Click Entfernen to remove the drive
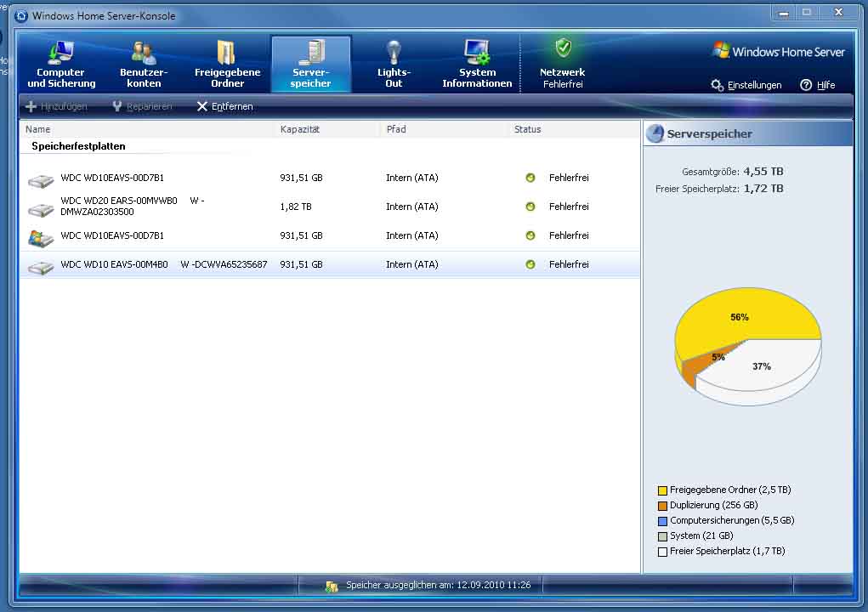The image size is (868, 612). (x=224, y=106)
